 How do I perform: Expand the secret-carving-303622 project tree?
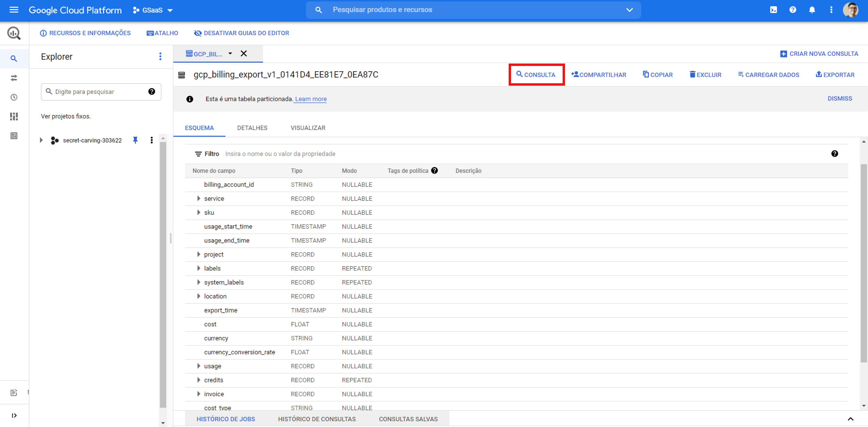tap(41, 140)
